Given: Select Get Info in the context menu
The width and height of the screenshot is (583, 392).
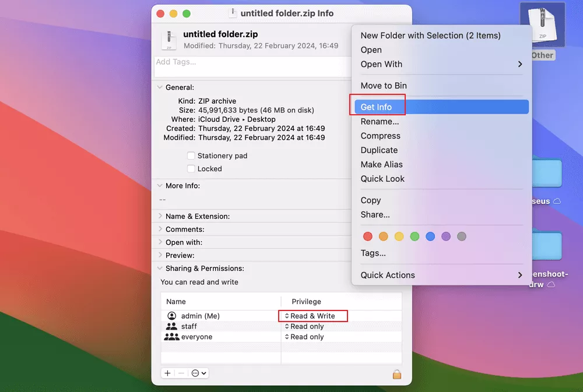Looking at the screenshot, I should [441, 107].
